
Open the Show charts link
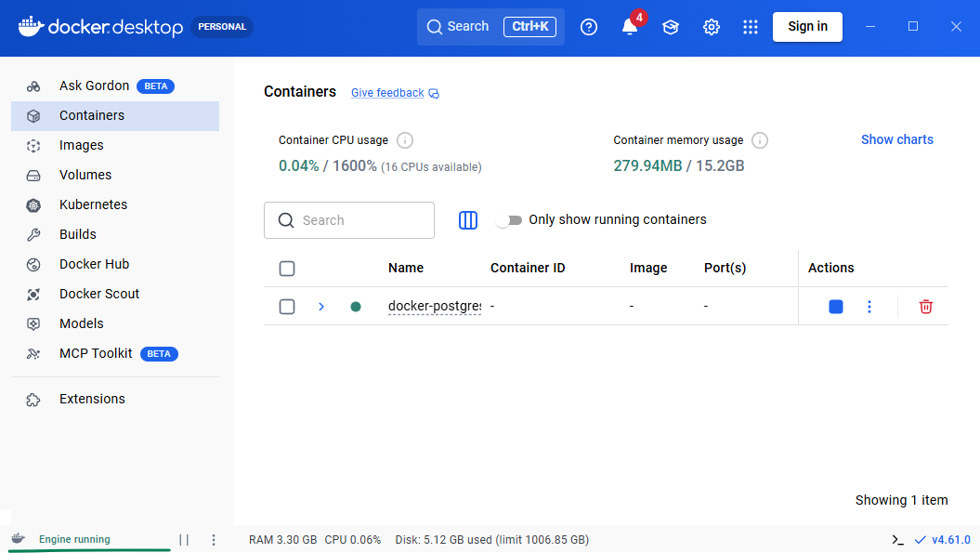(x=896, y=139)
